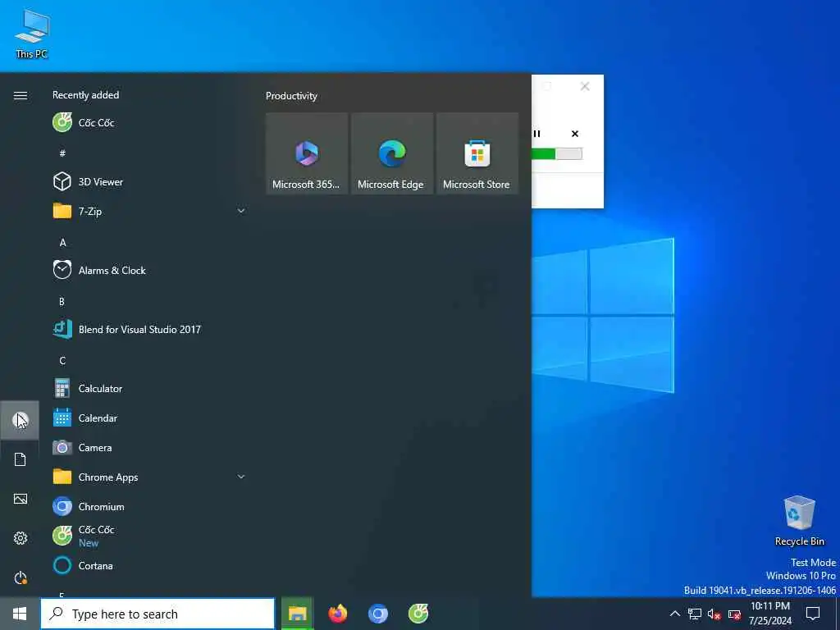
Task: Show hidden system tray icons
Action: pos(675,614)
